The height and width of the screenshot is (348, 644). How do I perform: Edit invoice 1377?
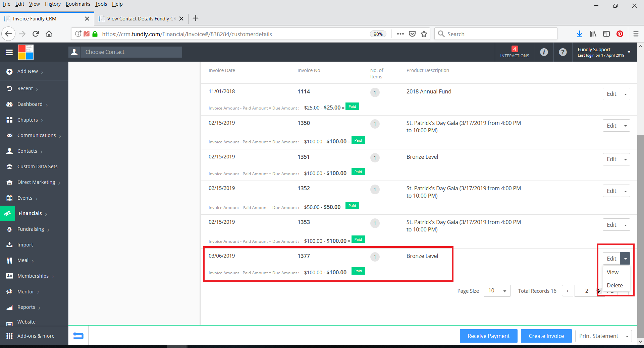tap(611, 259)
